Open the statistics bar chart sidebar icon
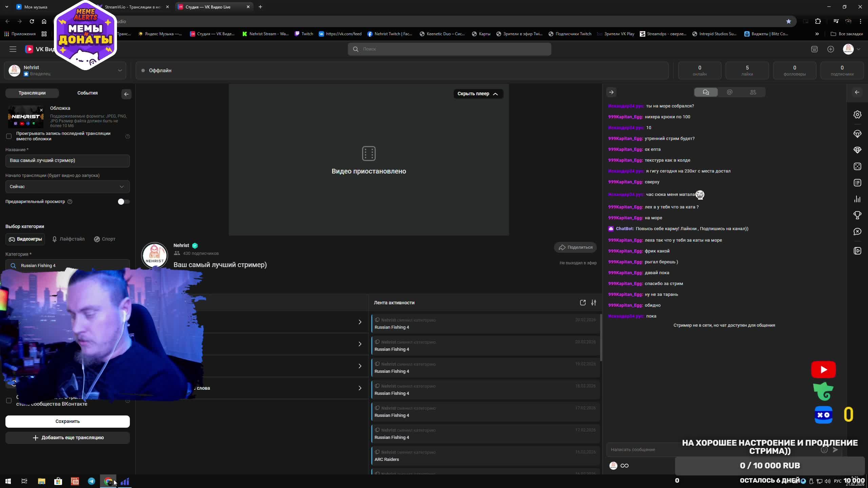The image size is (868, 488). click(857, 199)
